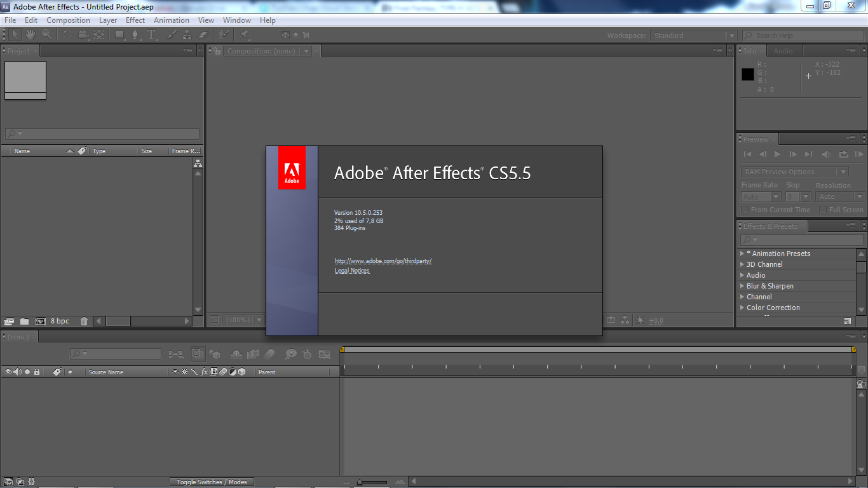Select the Horizontal Type tool

click(x=151, y=35)
